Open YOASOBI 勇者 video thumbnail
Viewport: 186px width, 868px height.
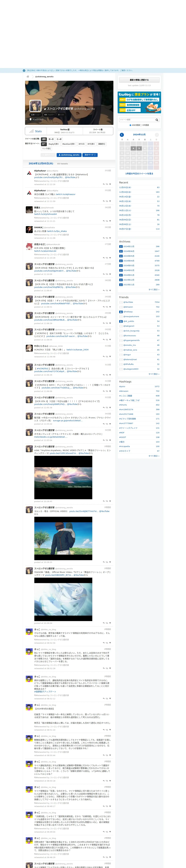(x=63, y=599)
